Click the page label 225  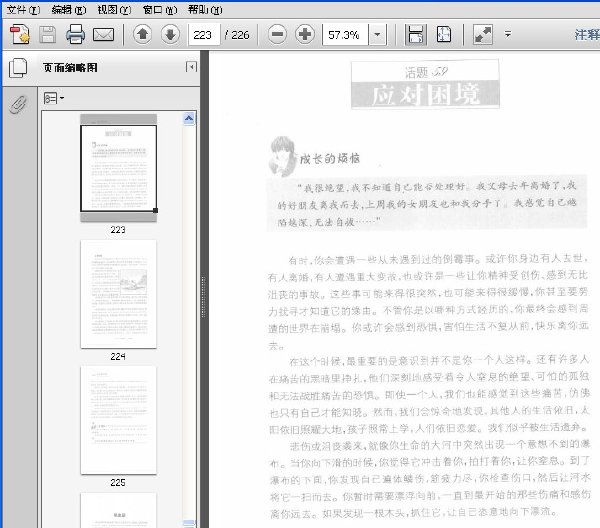(x=118, y=482)
